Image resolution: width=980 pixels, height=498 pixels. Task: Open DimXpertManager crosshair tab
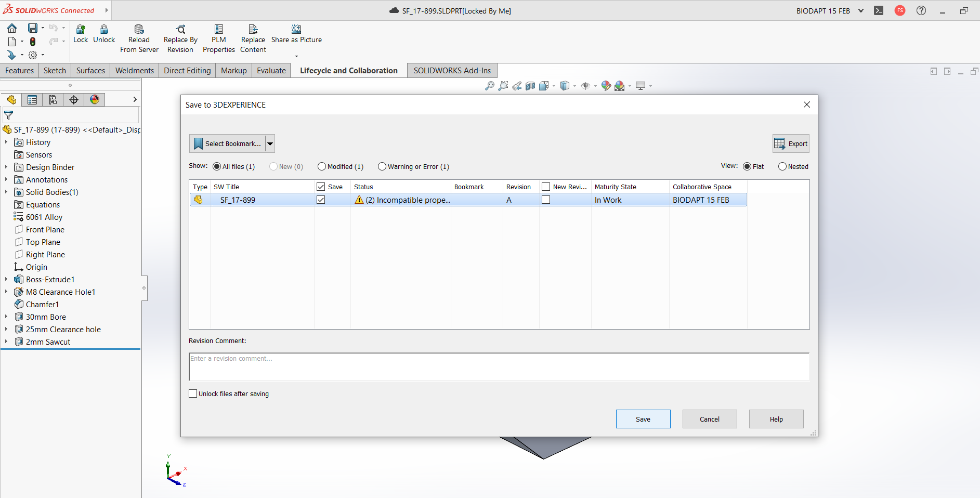pyautogui.click(x=74, y=100)
